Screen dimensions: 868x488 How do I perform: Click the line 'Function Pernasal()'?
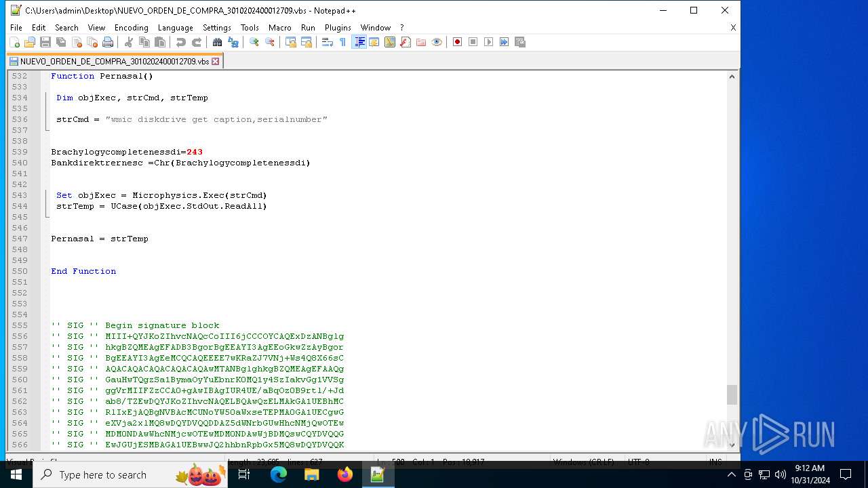pyautogui.click(x=102, y=76)
